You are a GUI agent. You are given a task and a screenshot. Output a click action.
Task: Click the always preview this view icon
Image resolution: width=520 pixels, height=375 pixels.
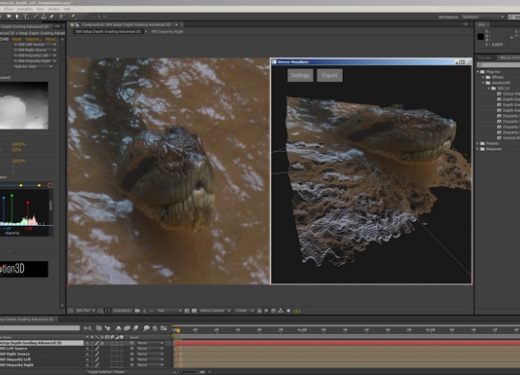(70, 311)
